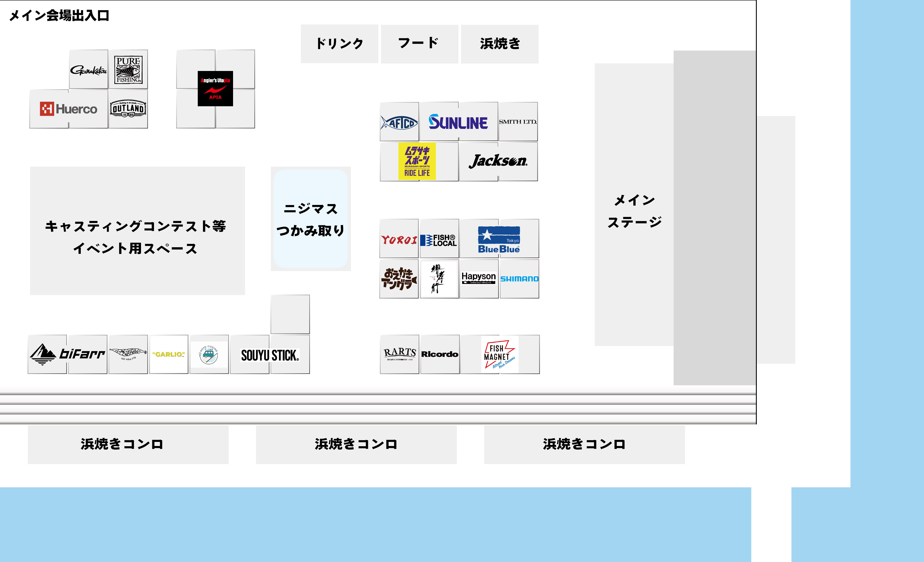Click the Fish Magnet logo
The width and height of the screenshot is (924, 562).
point(499,354)
